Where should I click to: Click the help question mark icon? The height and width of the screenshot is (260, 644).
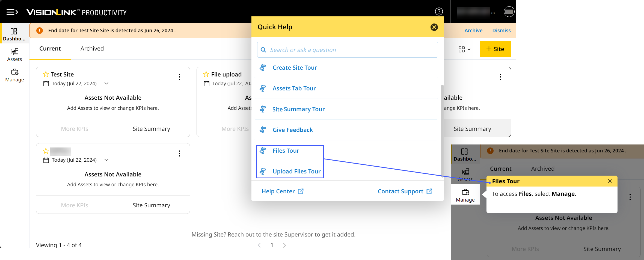(439, 11)
